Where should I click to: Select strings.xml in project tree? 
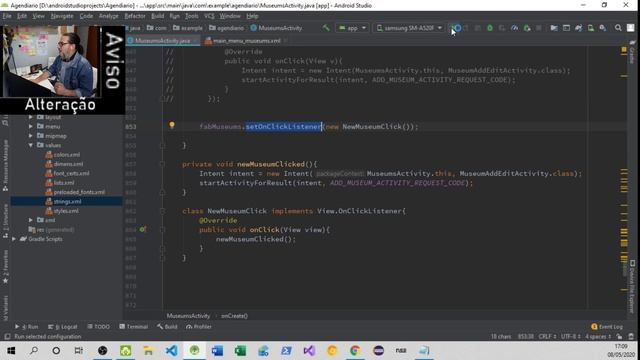coord(67,201)
